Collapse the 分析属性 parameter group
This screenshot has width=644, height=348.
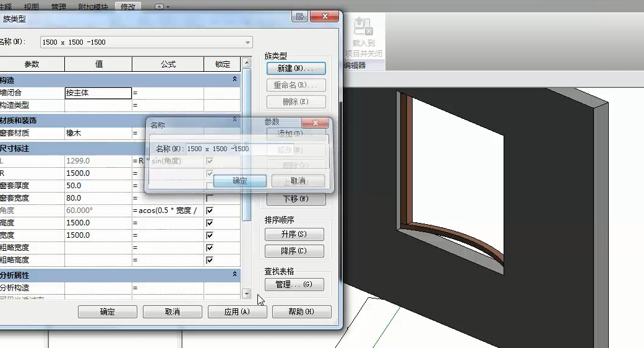pos(234,274)
